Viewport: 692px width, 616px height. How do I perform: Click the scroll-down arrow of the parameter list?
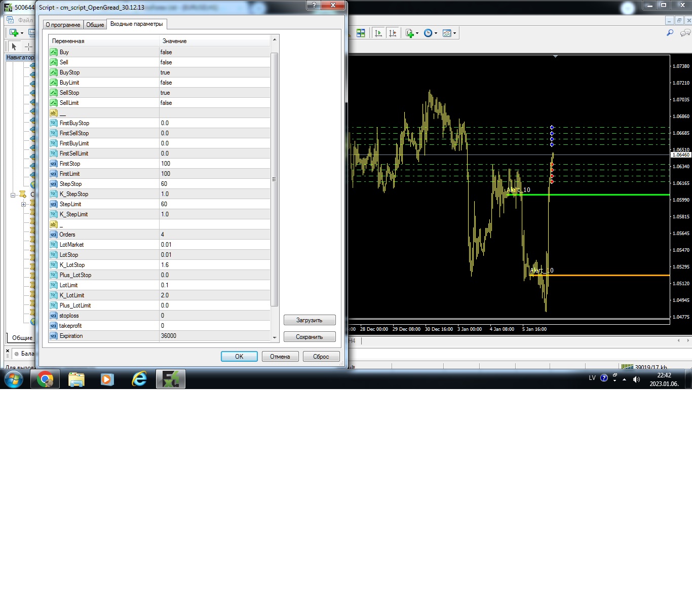[275, 337]
